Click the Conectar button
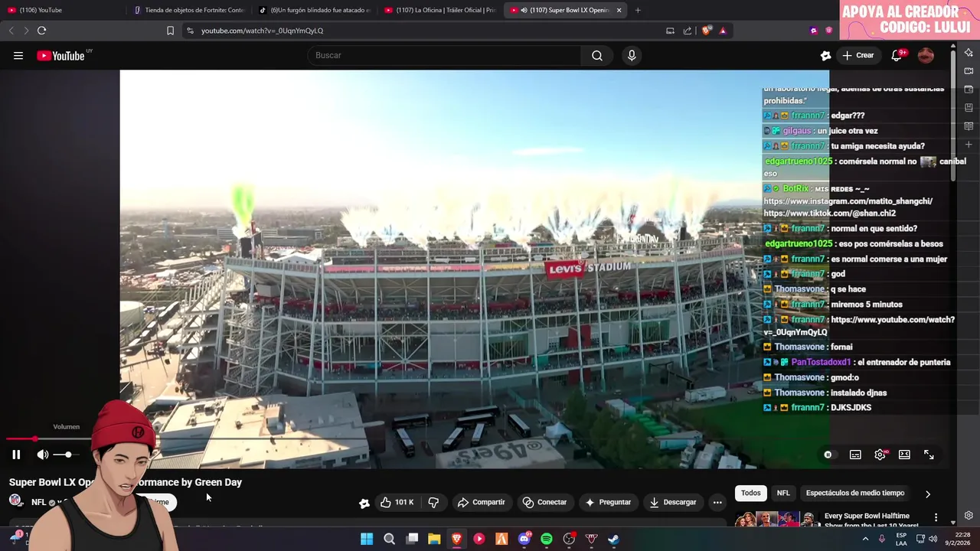The width and height of the screenshot is (980, 551). pos(544,502)
